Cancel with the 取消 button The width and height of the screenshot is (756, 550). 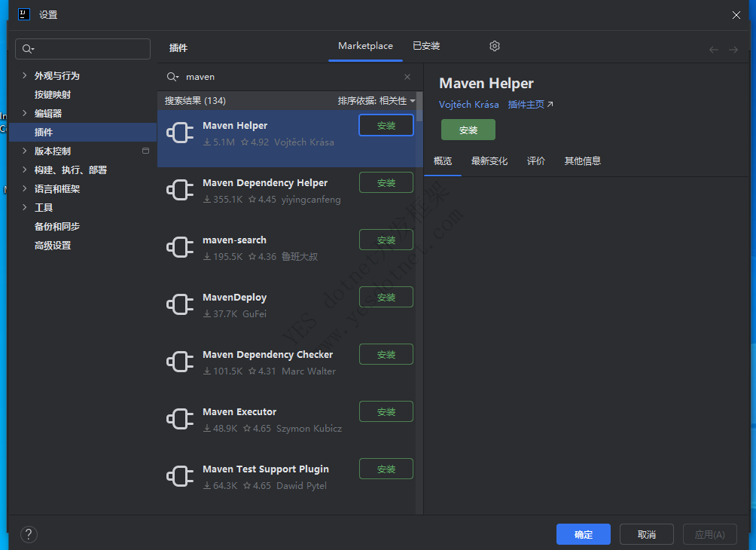pyautogui.click(x=647, y=534)
